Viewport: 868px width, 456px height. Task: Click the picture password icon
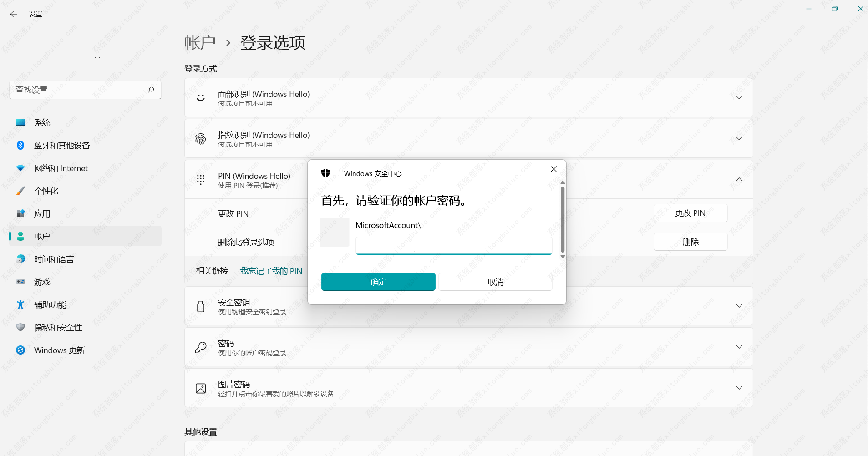(x=200, y=388)
